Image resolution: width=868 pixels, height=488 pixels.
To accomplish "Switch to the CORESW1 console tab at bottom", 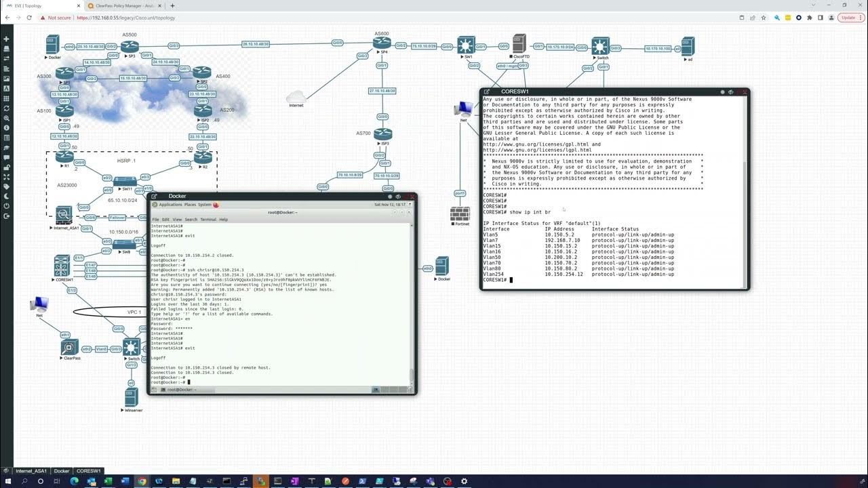I will click(88, 471).
